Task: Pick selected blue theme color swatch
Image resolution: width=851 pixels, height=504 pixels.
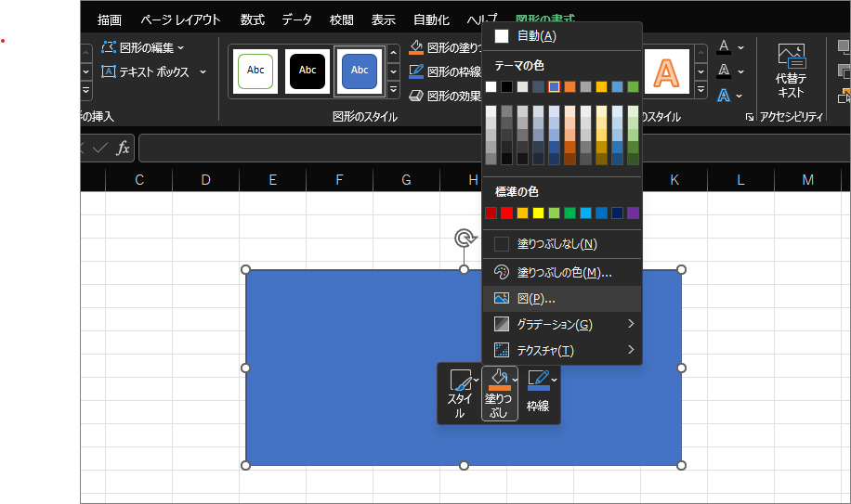Action: [554, 86]
